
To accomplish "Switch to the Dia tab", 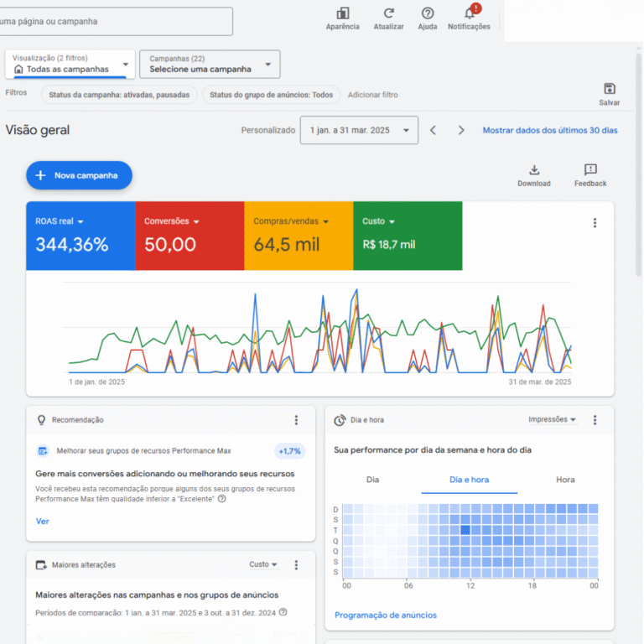I will pos(372,480).
